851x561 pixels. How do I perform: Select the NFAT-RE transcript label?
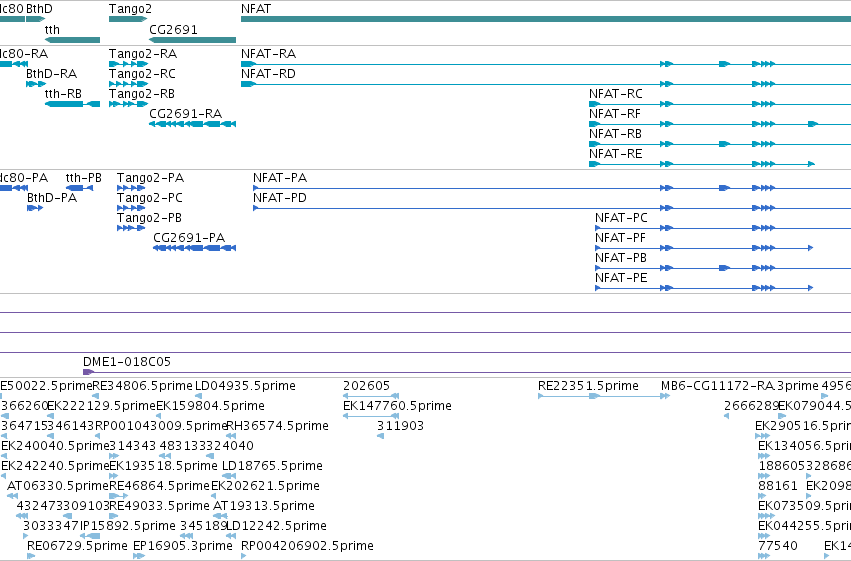(615, 154)
